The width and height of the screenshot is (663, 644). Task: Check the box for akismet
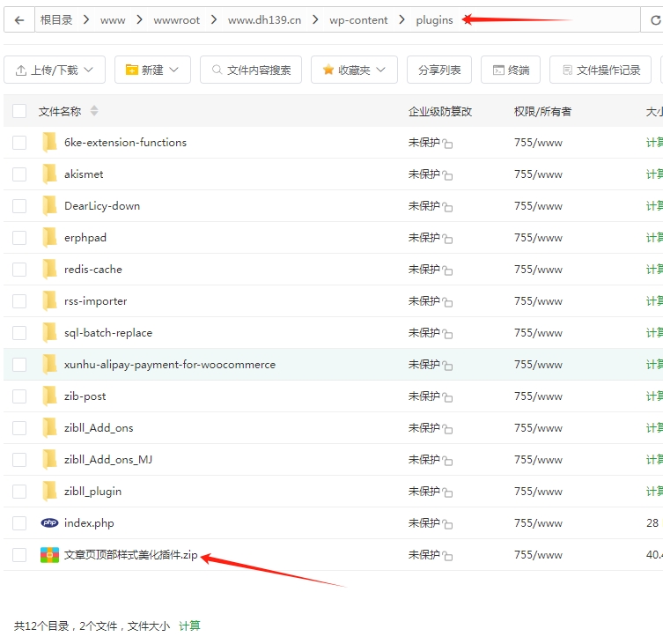coord(19,174)
